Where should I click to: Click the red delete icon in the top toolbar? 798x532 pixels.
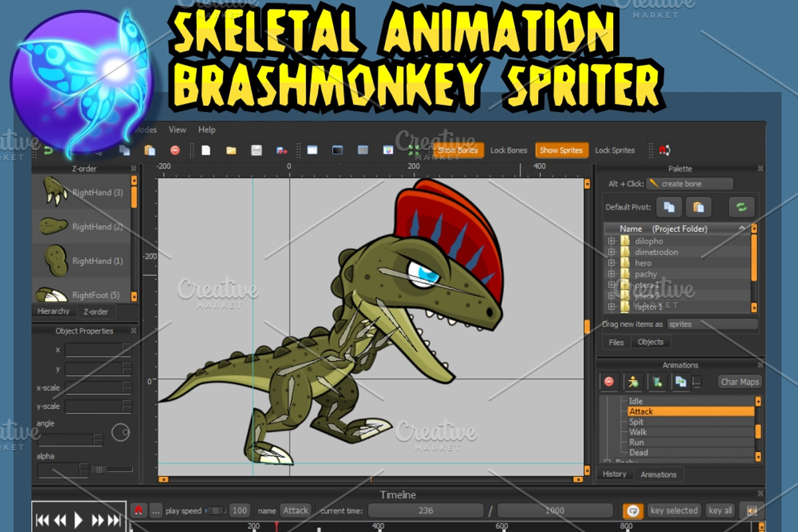pos(175,150)
